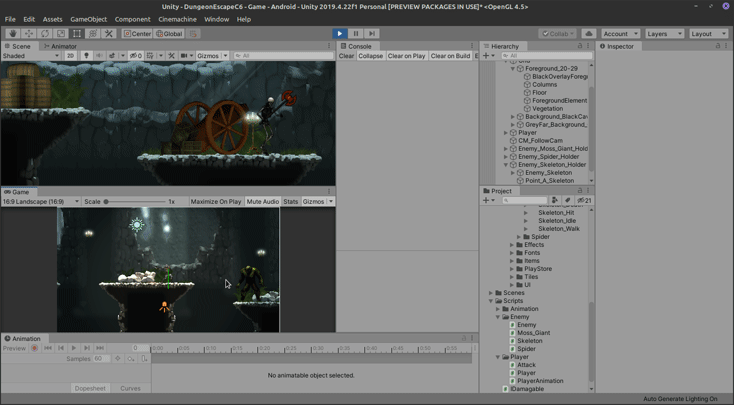Image resolution: width=734 pixels, height=405 pixels.
Task: Toggle Mute Audio in Game view
Action: pos(263,201)
